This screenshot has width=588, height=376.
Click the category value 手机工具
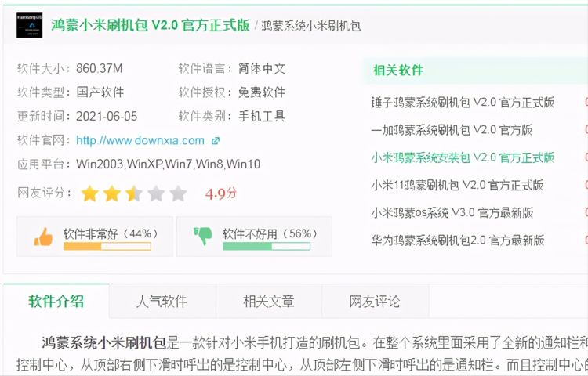pos(262,116)
